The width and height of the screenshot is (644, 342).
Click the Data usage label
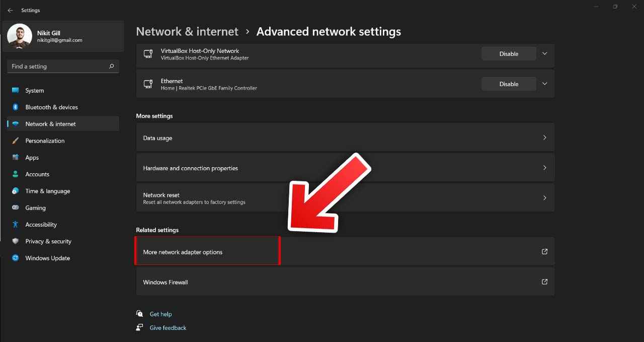[157, 138]
